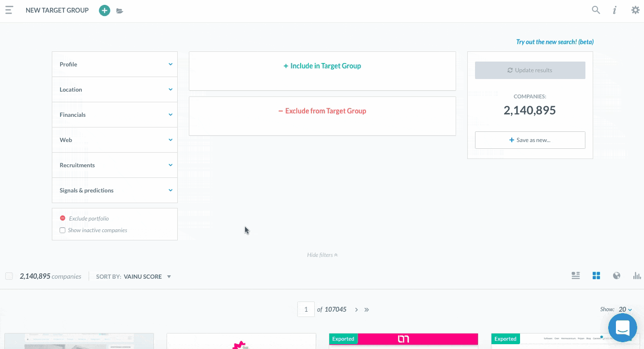Click the green plus new target group icon
The height and width of the screenshot is (349, 644).
[105, 10]
